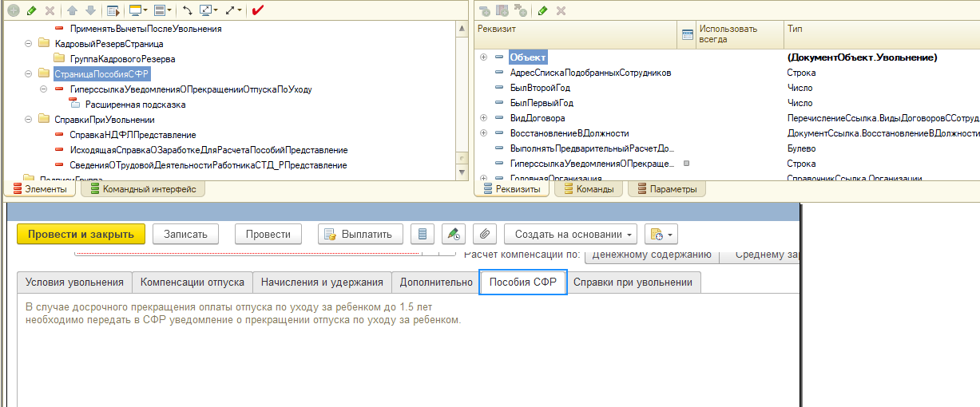Click the Выплатить button
This screenshot has width=980, height=407.
tap(360, 234)
